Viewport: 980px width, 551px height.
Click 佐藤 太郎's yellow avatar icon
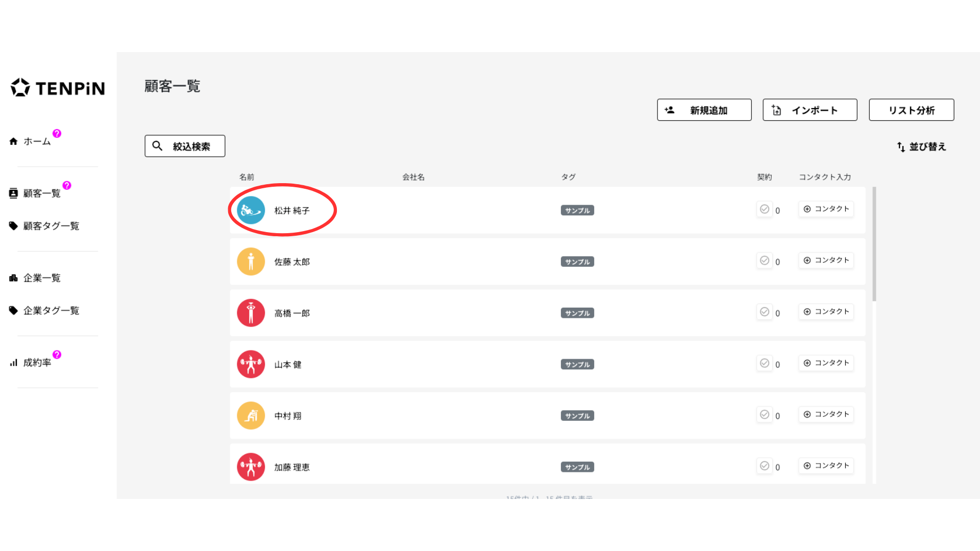(251, 262)
